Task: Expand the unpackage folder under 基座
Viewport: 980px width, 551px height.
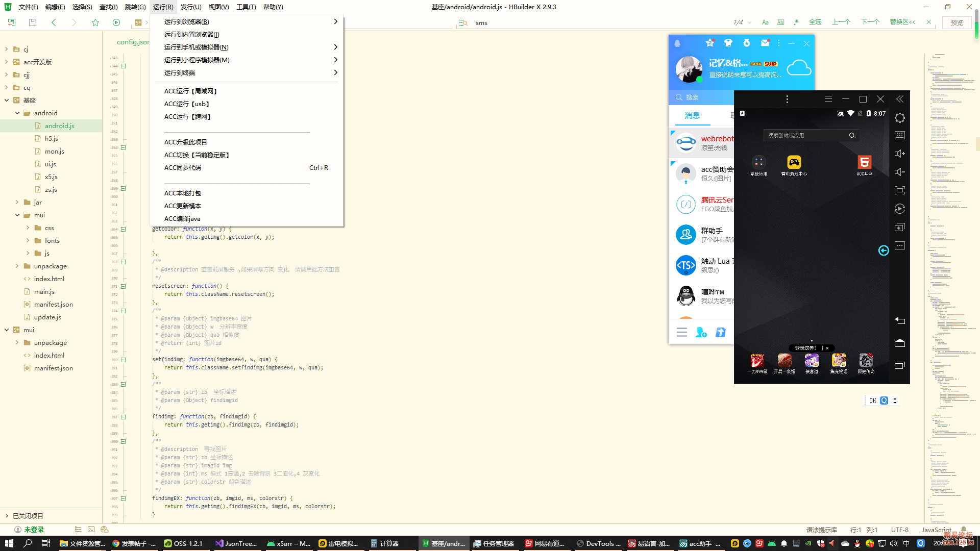Action: click(17, 266)
